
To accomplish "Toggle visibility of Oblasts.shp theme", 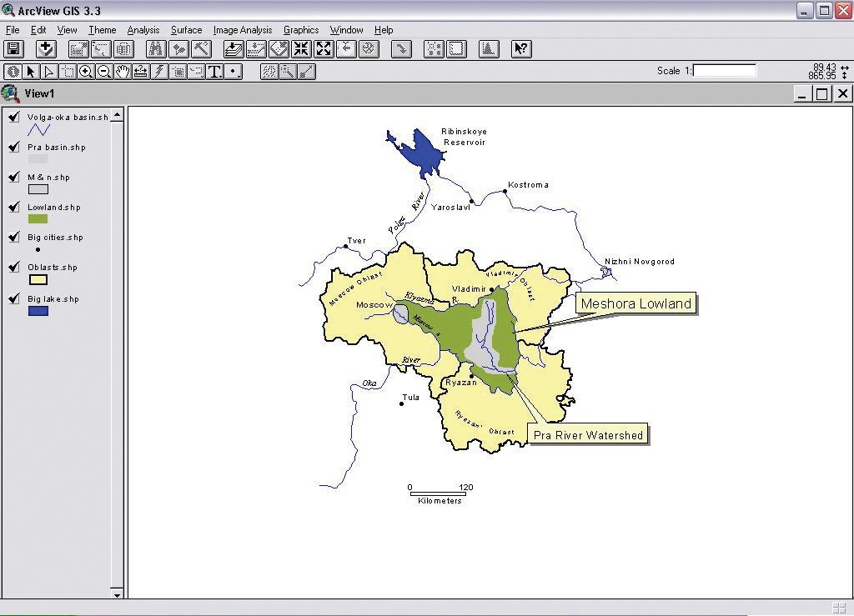I will (15, 268).
